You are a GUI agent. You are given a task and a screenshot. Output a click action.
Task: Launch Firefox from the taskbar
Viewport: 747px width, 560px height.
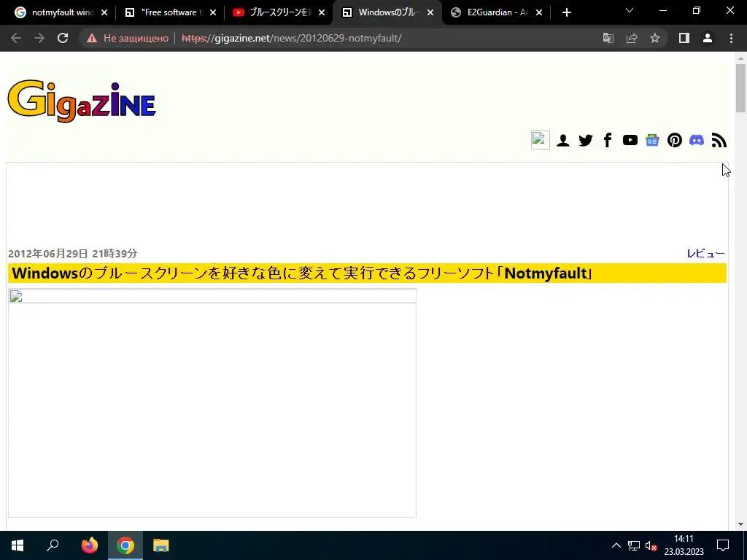(x=89, y=545)
